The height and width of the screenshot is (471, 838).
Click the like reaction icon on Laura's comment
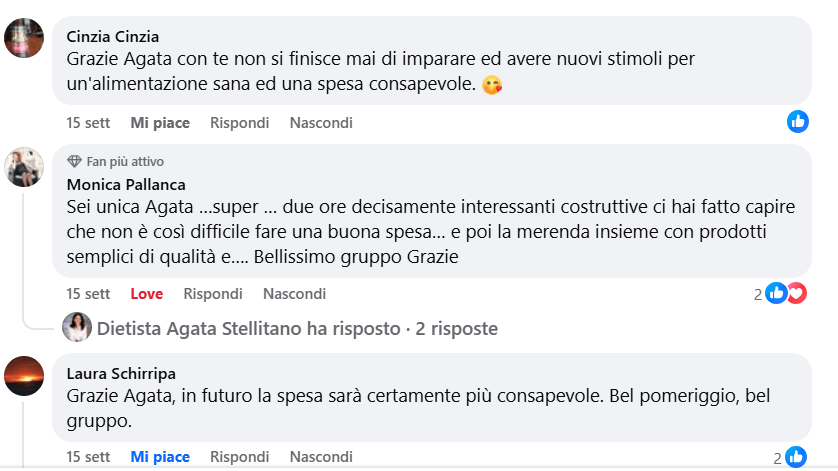(797, 457)
